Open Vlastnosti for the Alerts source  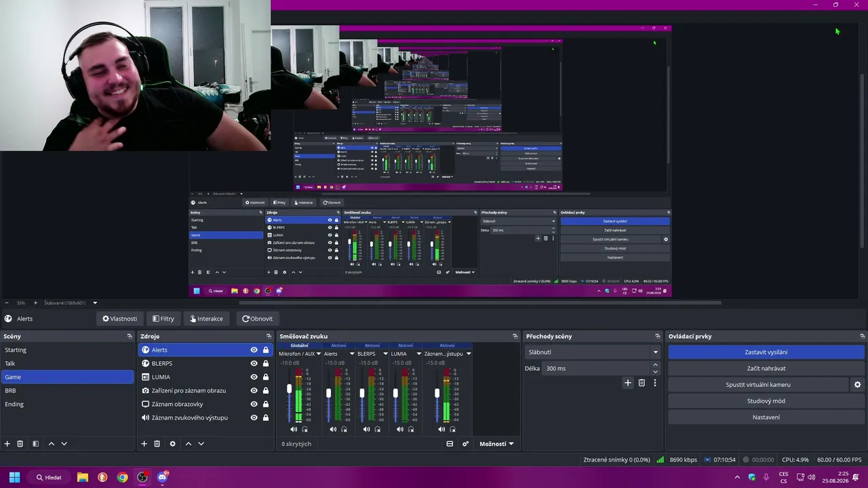[x=120, y=319]
